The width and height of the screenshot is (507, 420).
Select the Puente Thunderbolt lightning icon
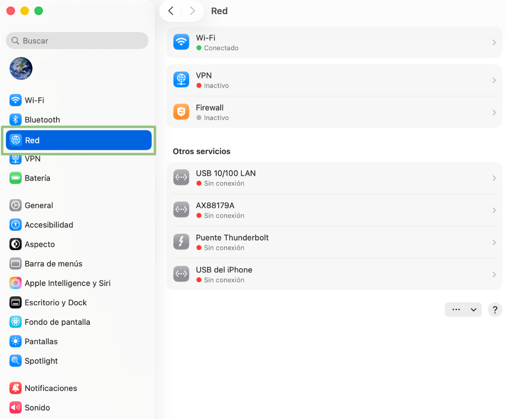coord(181,241)
